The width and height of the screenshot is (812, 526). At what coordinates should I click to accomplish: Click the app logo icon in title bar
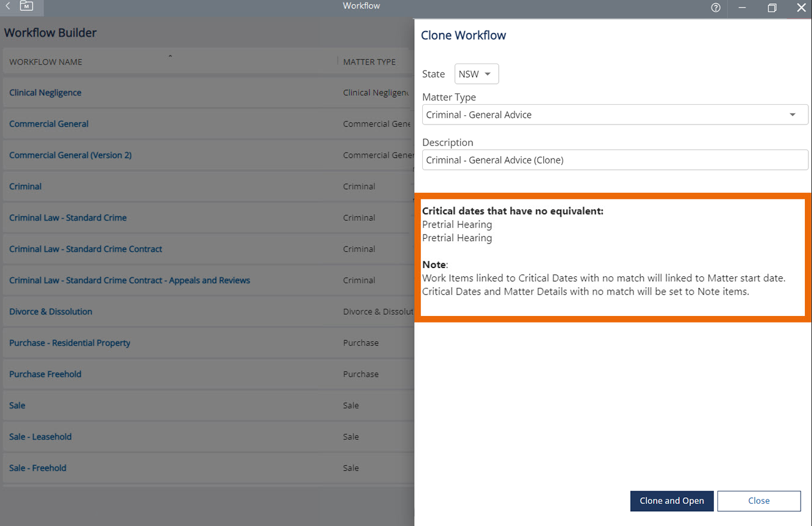(x=26, y=7)
